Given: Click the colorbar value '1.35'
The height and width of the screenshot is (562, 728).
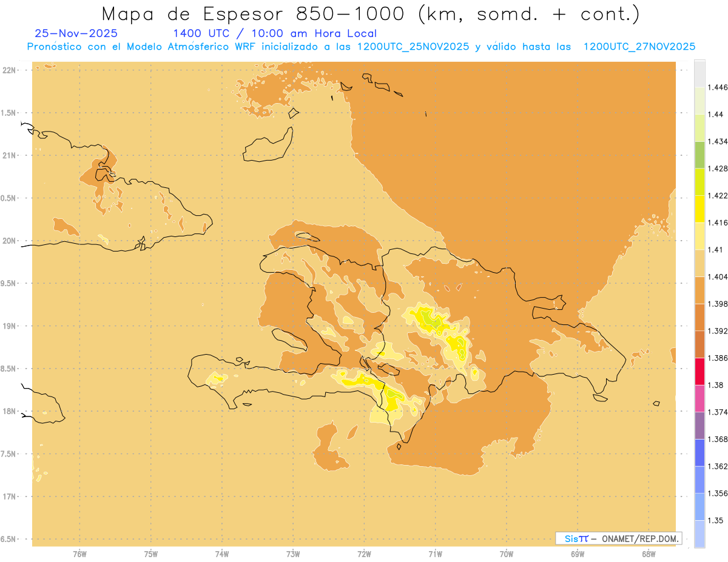Looking at the screenshot, I should tap(715, 520).
